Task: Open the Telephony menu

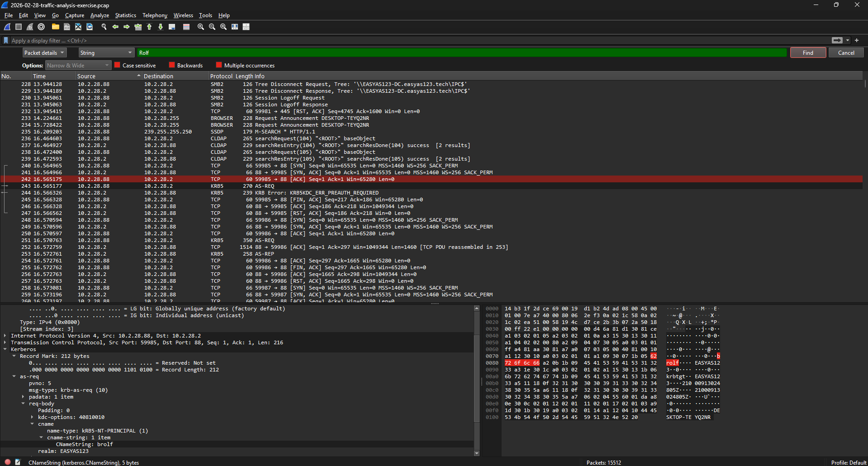Action: 155,15
